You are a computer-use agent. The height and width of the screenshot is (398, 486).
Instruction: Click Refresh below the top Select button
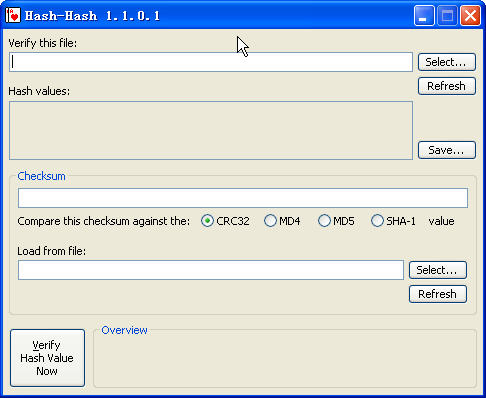(x=447, y=86)
